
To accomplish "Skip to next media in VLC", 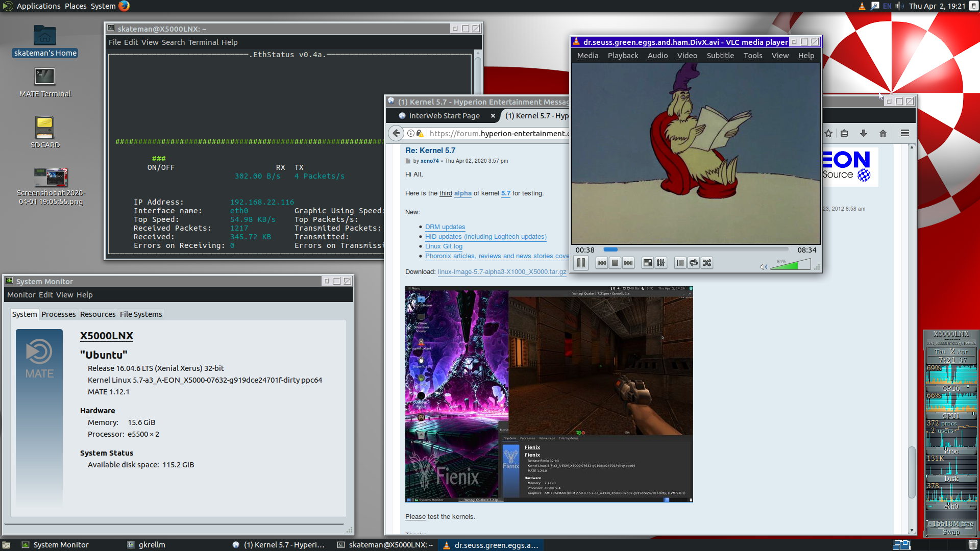I will 628,263.
